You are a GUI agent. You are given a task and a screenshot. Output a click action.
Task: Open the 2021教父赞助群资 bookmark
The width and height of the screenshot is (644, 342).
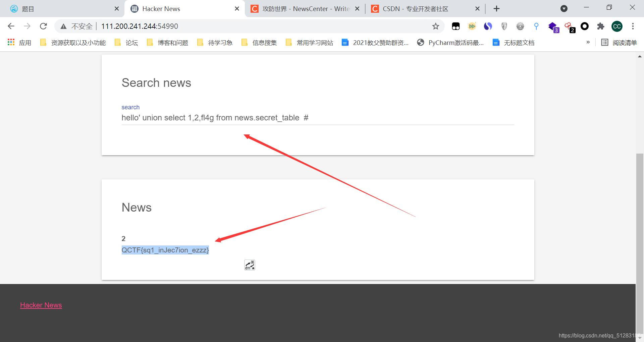(x=375, y=43)
